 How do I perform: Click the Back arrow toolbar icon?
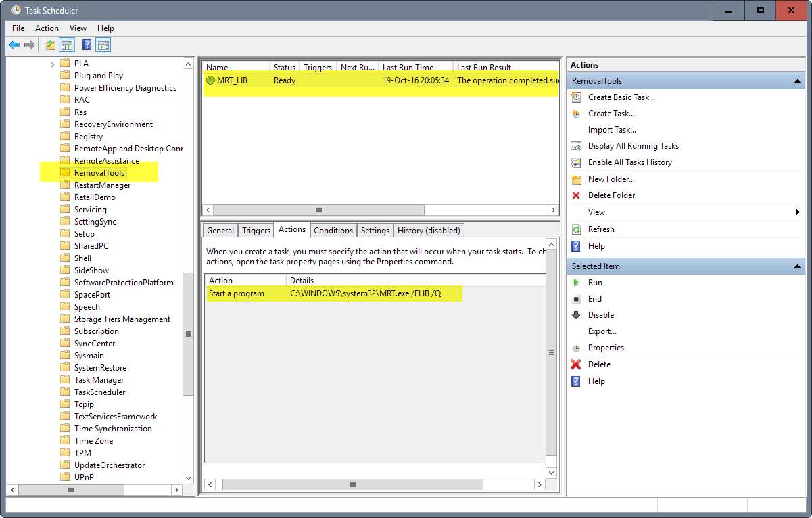pyautogui.click(x=14, y=45)
